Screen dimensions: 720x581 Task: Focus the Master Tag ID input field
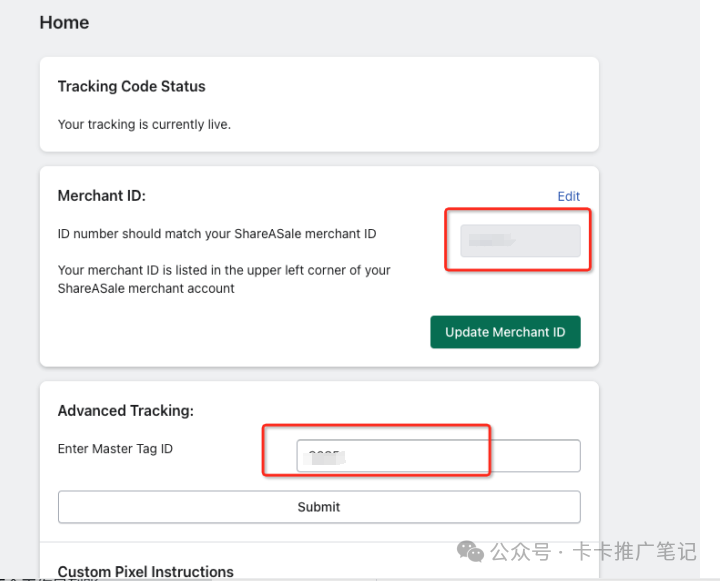438,456
